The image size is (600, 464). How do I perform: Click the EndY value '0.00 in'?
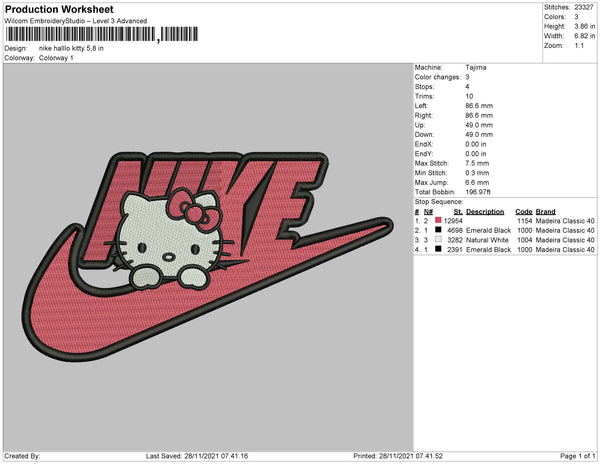[476, 154]
